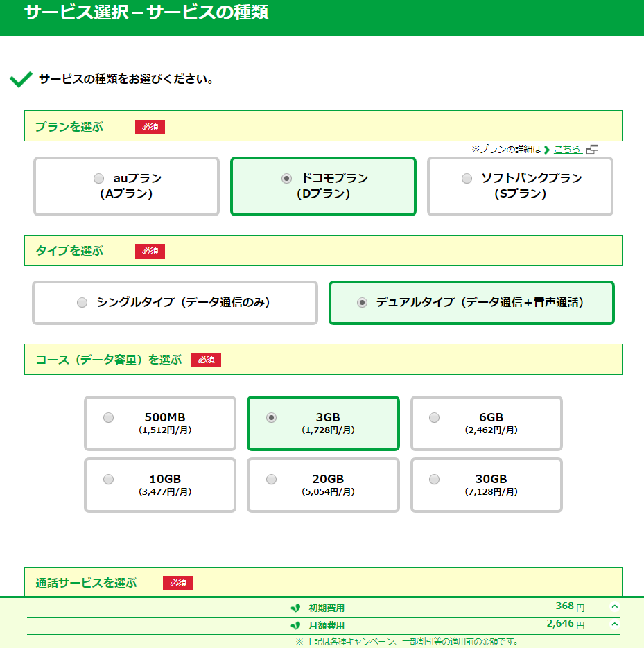This screenshot has height=648, width=644.
Task: Click the external window icon beside こちら
Action: (x=592, y=149)
